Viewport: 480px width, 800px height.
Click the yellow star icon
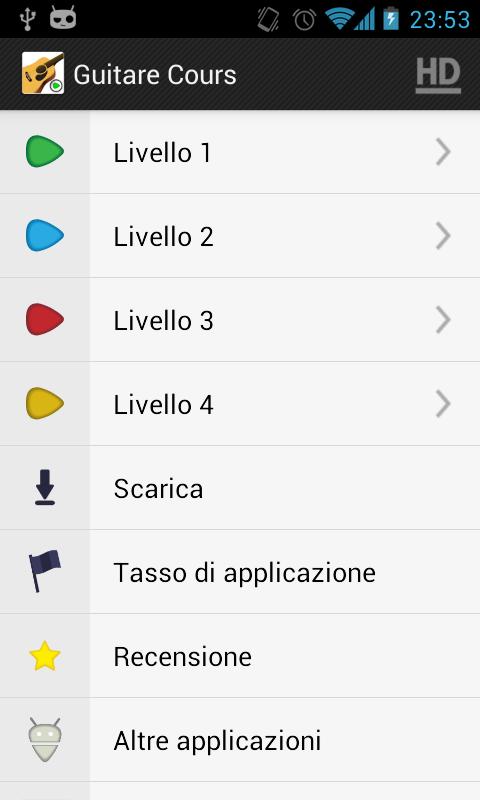coord(45,656)
